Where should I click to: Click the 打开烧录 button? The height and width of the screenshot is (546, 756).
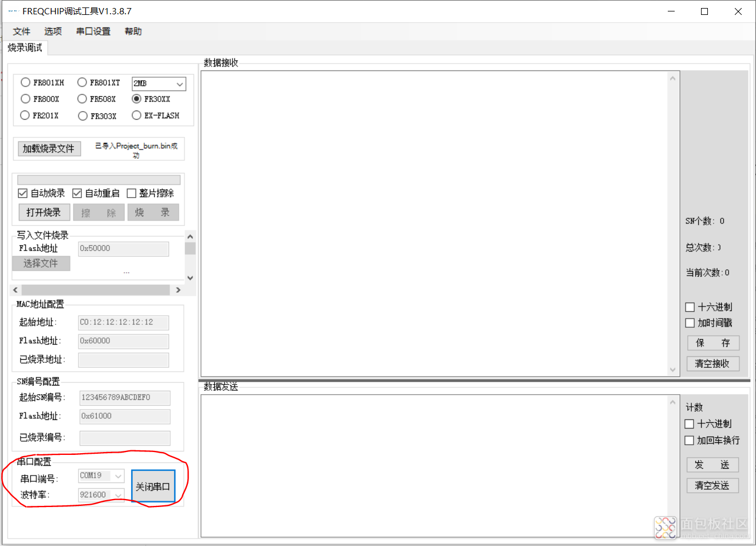[x=44, y=213]
